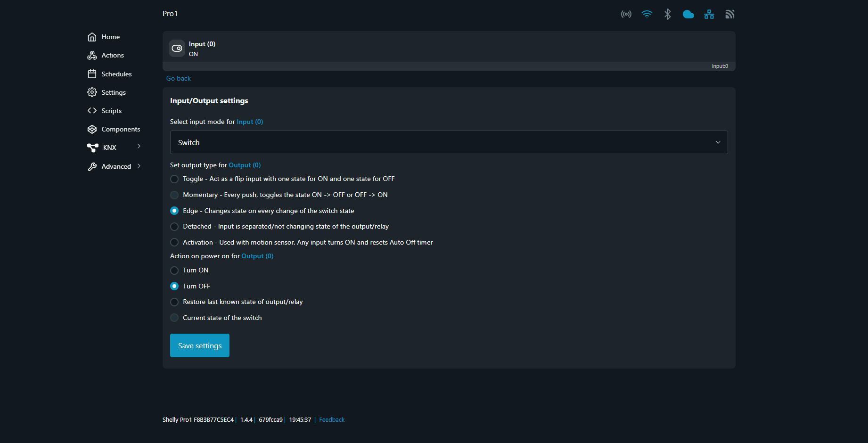
Task: Click the Ethernet network status icon
Action: pos(709,14)
